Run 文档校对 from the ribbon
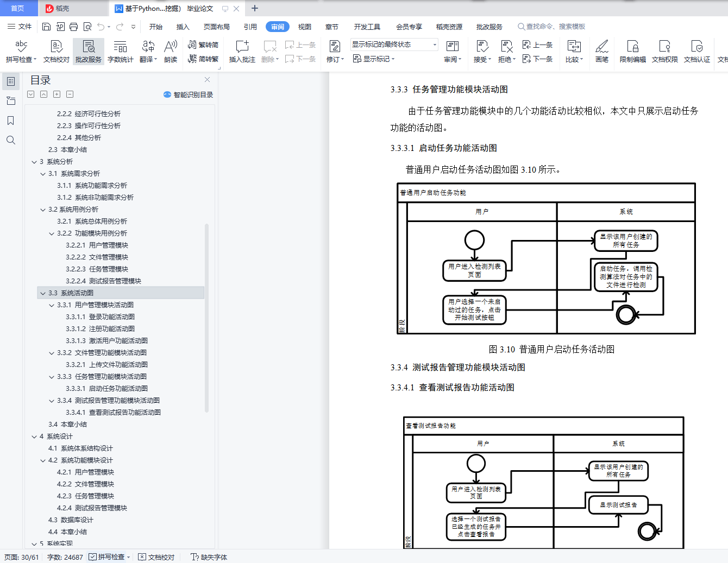This screenshot has width=728, height=563. click(x=57, y=52)
